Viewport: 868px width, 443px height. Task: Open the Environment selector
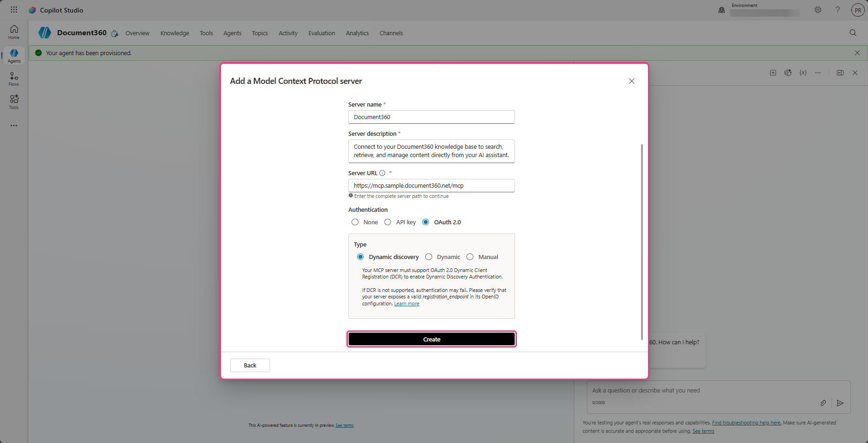point(764,13)
